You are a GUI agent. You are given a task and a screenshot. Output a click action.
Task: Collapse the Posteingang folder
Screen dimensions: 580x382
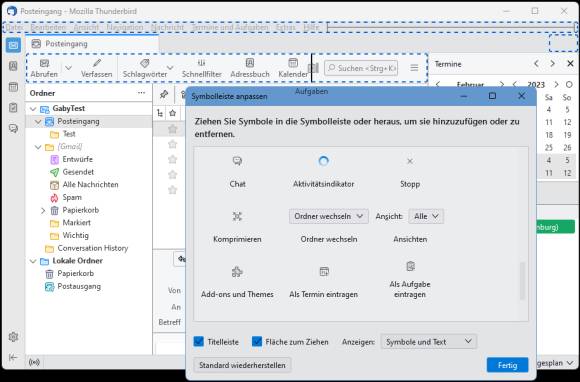(38, 122)
